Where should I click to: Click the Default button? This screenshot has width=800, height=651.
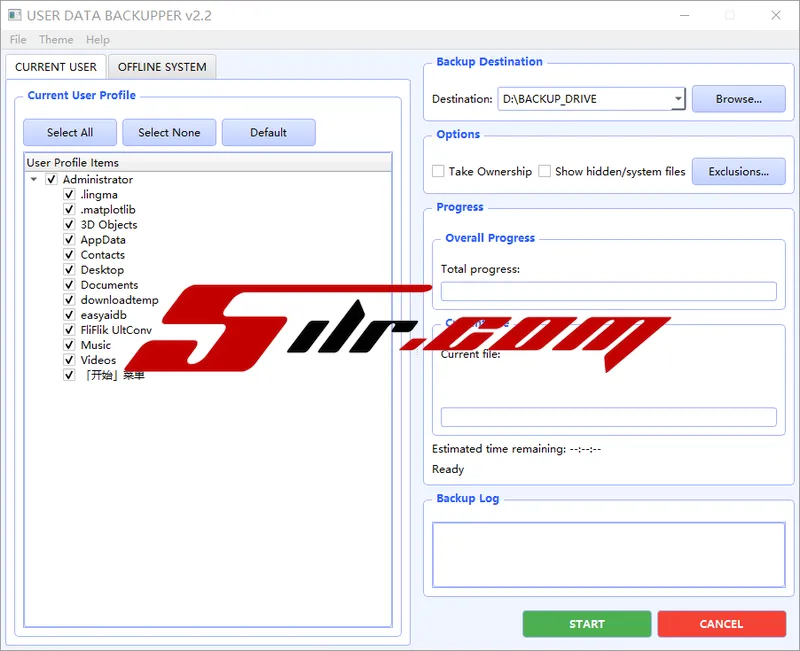pos(268,133)
